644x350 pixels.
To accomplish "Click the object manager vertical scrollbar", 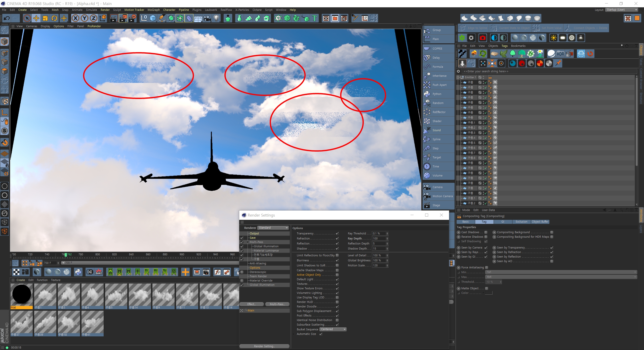I will [x=636, y=121].
